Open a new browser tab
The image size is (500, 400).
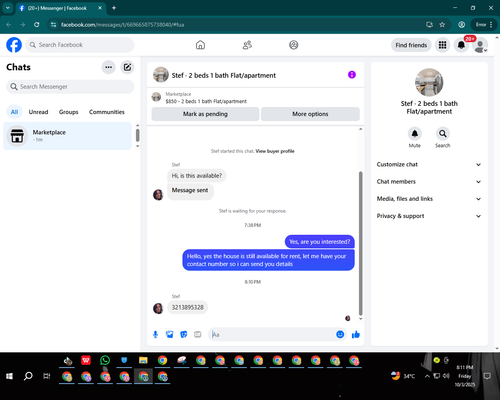coord(114,8)
